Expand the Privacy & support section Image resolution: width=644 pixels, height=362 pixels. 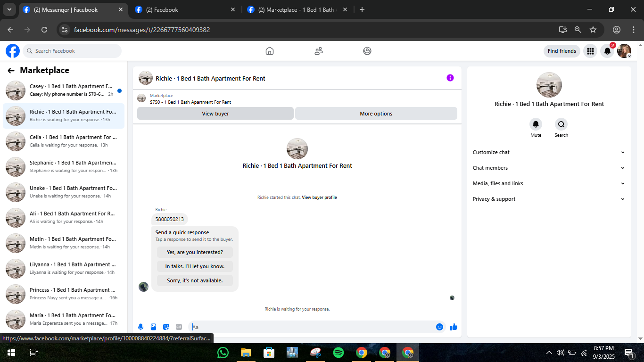click(x=549, y=199)
